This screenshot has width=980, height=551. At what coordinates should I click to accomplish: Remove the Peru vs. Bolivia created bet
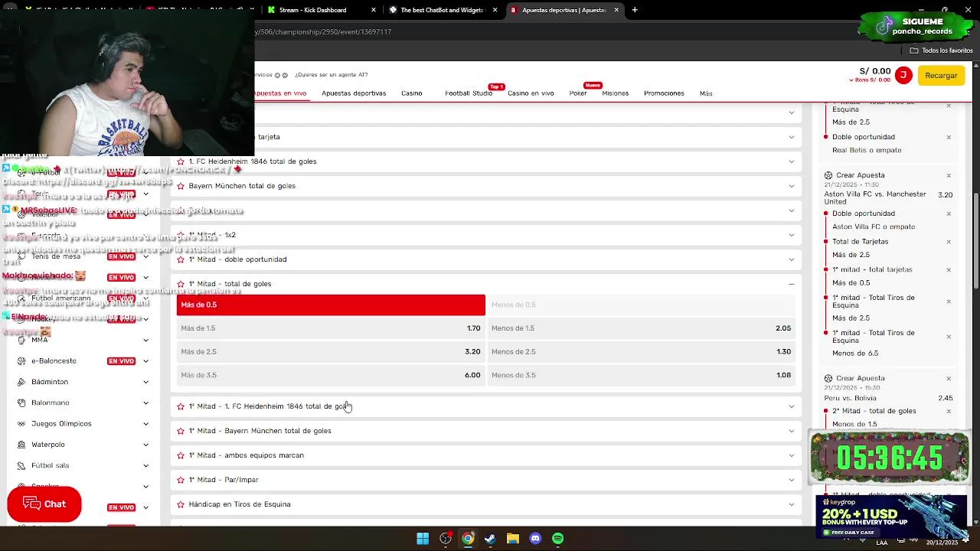[949, 378]
